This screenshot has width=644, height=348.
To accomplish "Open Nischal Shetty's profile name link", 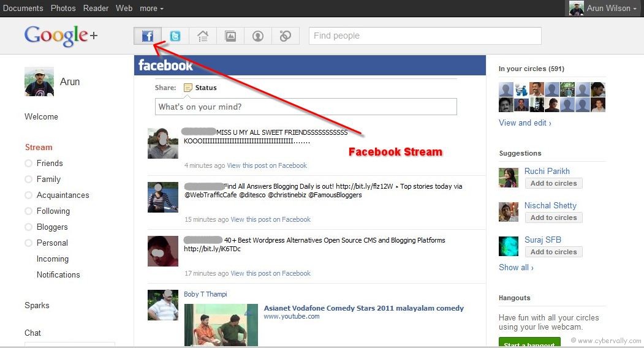I will pyautogui.click(x=550, y=205).
